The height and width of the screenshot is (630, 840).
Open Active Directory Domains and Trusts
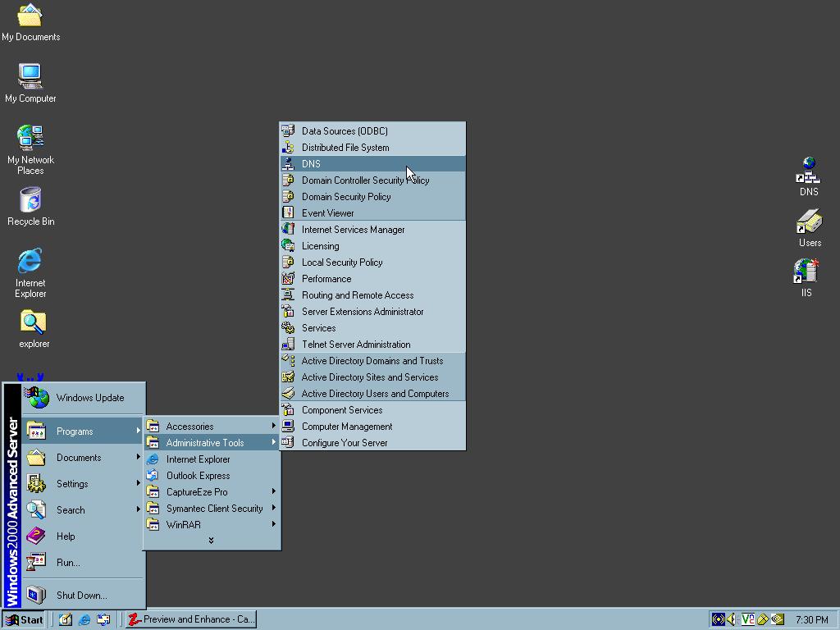[373, 361]
